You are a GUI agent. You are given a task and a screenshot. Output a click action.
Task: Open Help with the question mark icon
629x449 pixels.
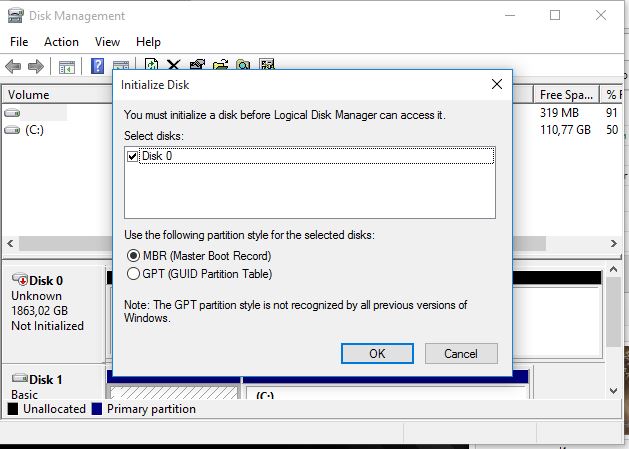pyautogui.click(x=98, y=67)
